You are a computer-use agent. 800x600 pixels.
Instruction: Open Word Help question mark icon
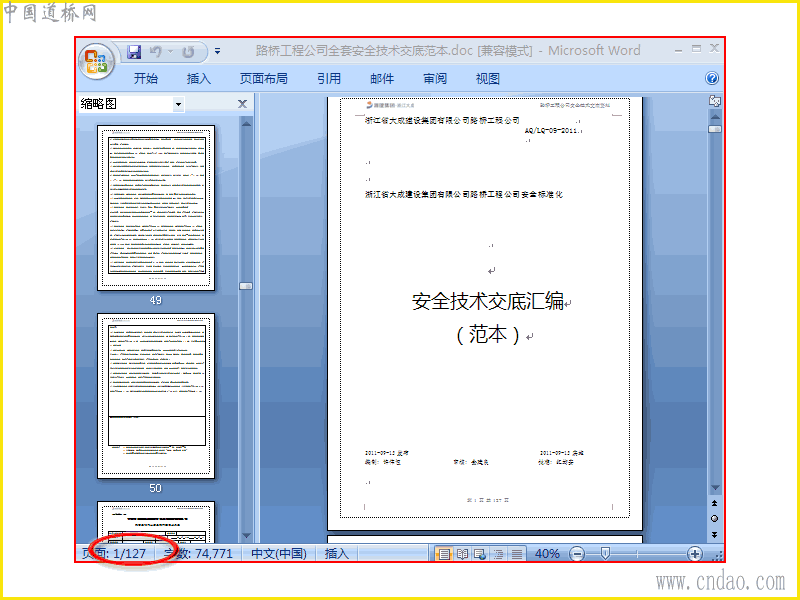click(712, 78)
